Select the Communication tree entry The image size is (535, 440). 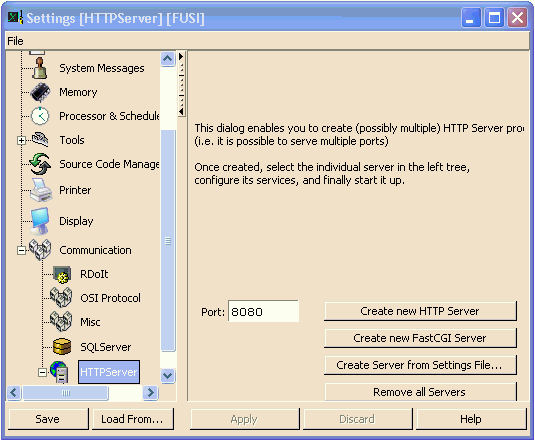click(95, 250)
